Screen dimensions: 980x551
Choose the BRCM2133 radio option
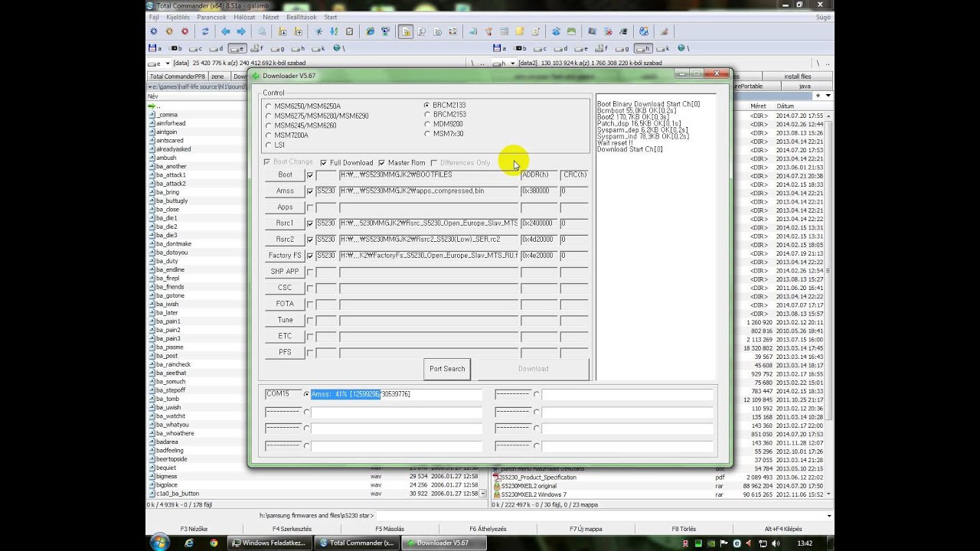(x=444, y=105)
